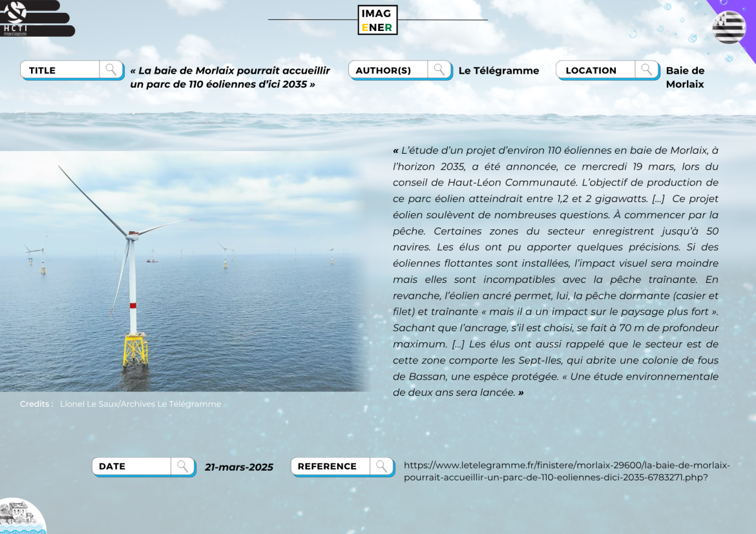Select the AUTHOR(S) search field
Image resolution: width=756 pixels, height=534 pixels.
(400, 70)
